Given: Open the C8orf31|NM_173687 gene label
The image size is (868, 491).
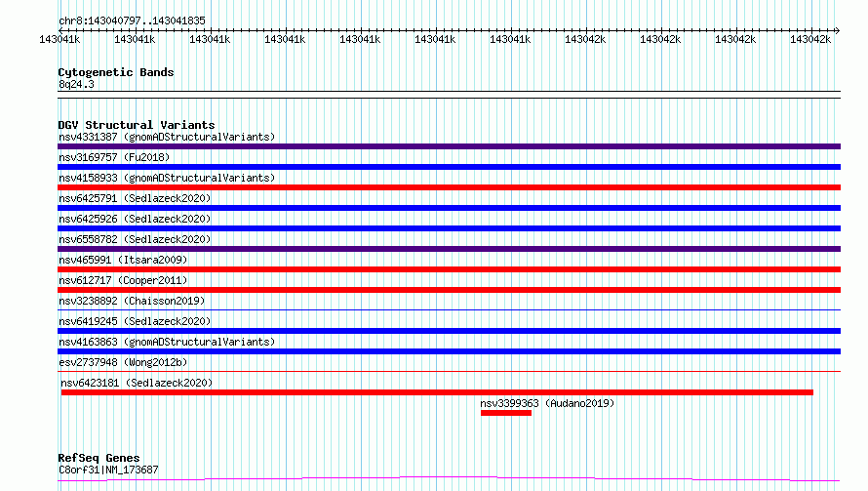Looking at the screenshot, I should pos(107,470).
